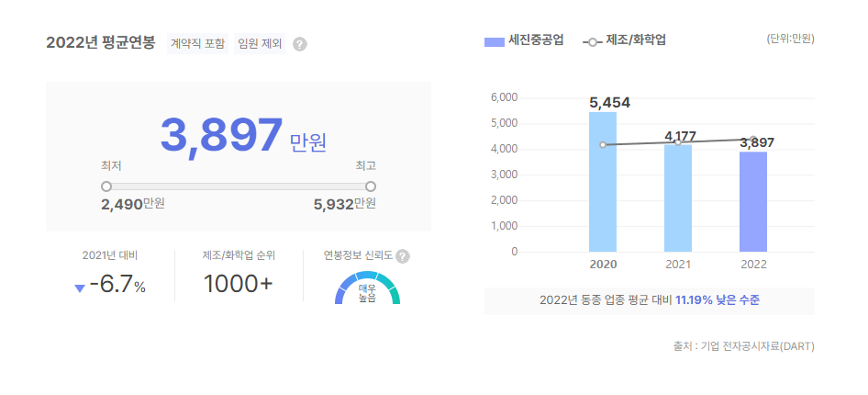868x395 pixels.
Task: Click the 2022년 평균연봉 heading
Action: (101, 42)
